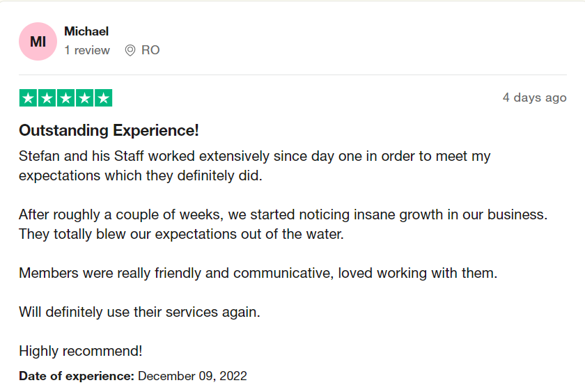
Task: Click the date "December 09, 2022"
Action: coord(192,376)
